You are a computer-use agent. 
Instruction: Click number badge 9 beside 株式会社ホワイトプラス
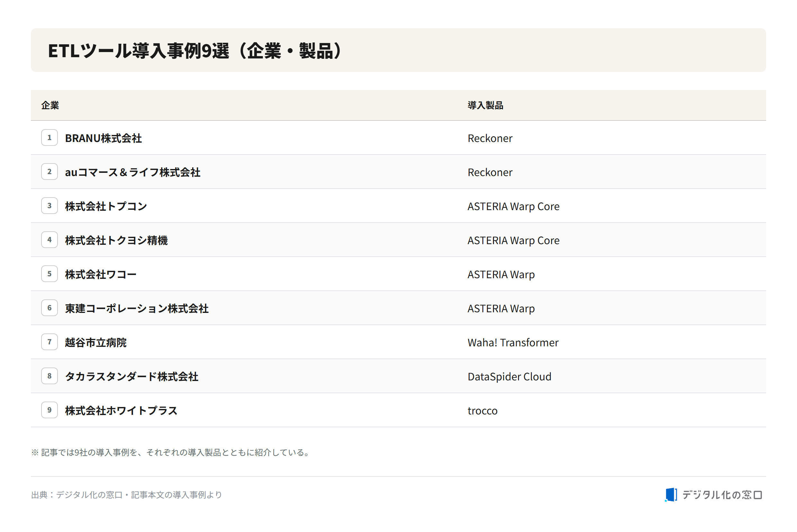click(49, 410)
